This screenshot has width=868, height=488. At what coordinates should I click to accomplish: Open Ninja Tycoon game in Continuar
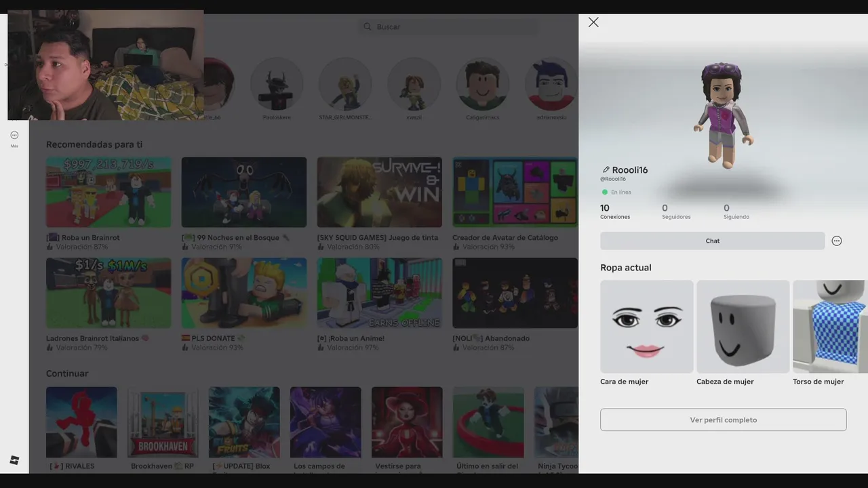click(x=556, y=422)
